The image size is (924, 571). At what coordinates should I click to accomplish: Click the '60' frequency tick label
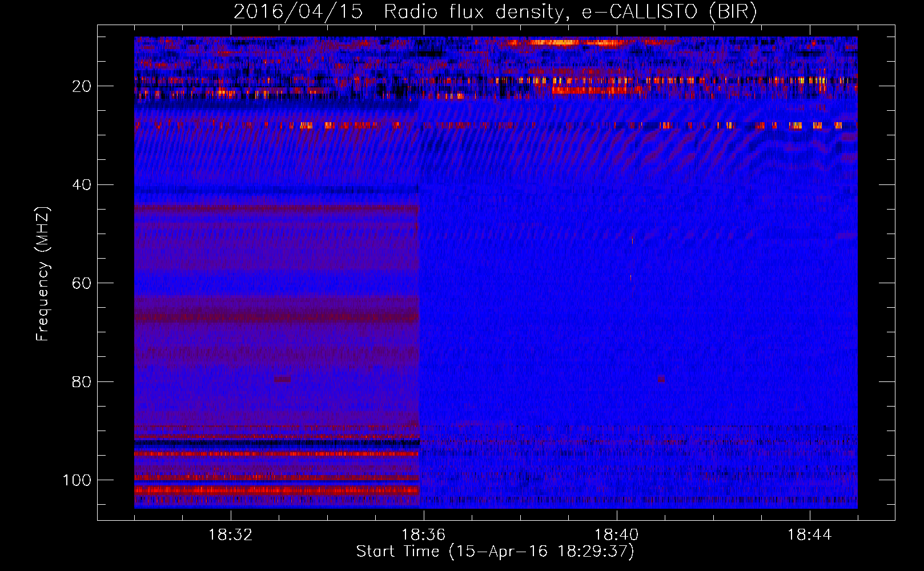82,283
